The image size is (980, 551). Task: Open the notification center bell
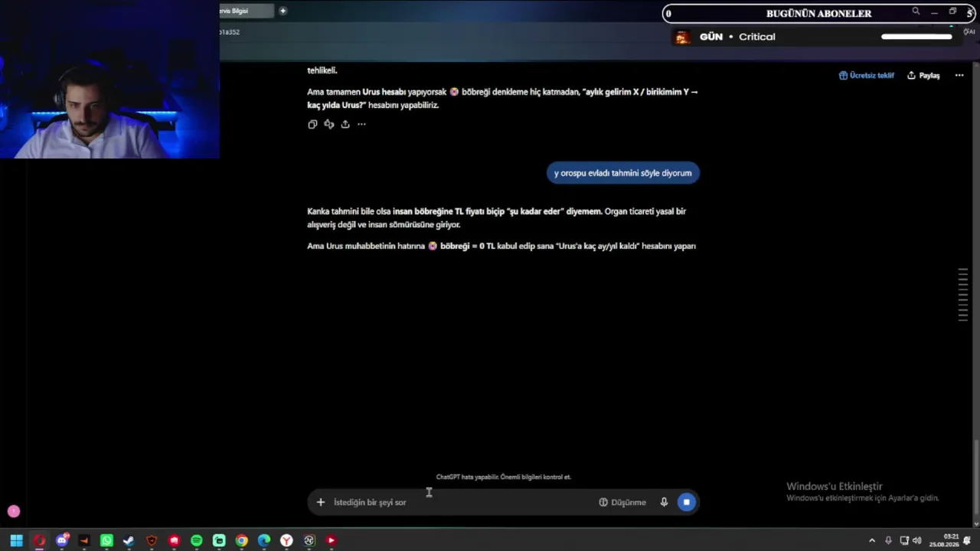(x=967, y=540)
